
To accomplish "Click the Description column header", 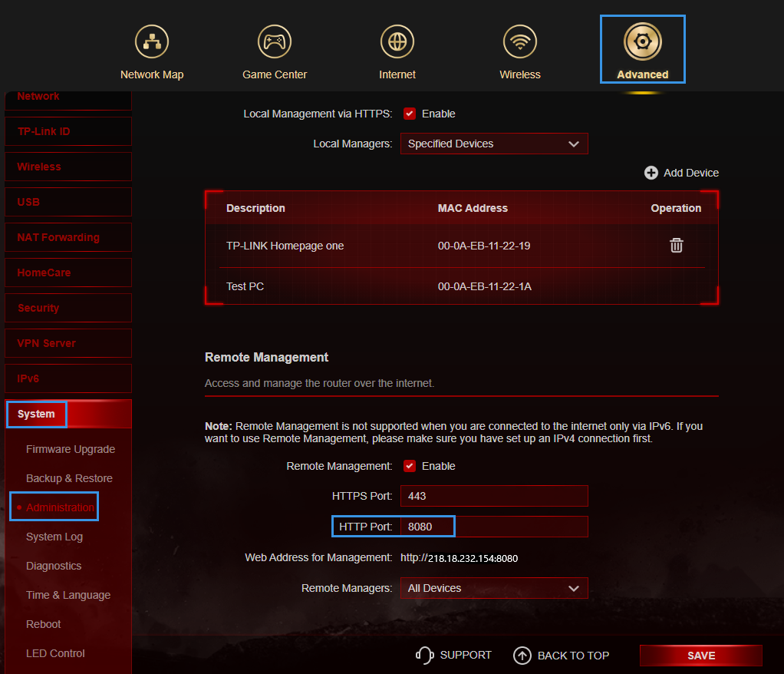I will tap(255, 208).
